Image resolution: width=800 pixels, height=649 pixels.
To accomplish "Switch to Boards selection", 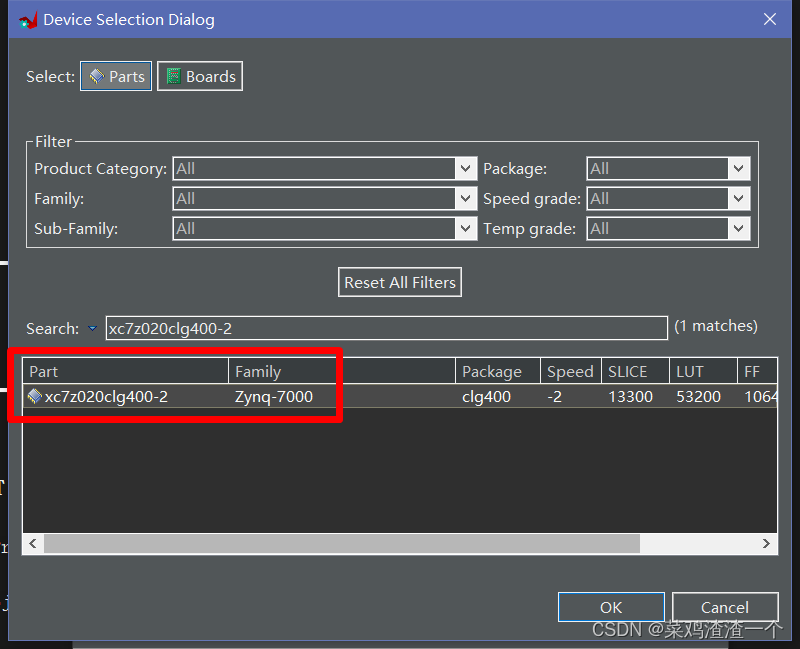I will pos(200,77).
